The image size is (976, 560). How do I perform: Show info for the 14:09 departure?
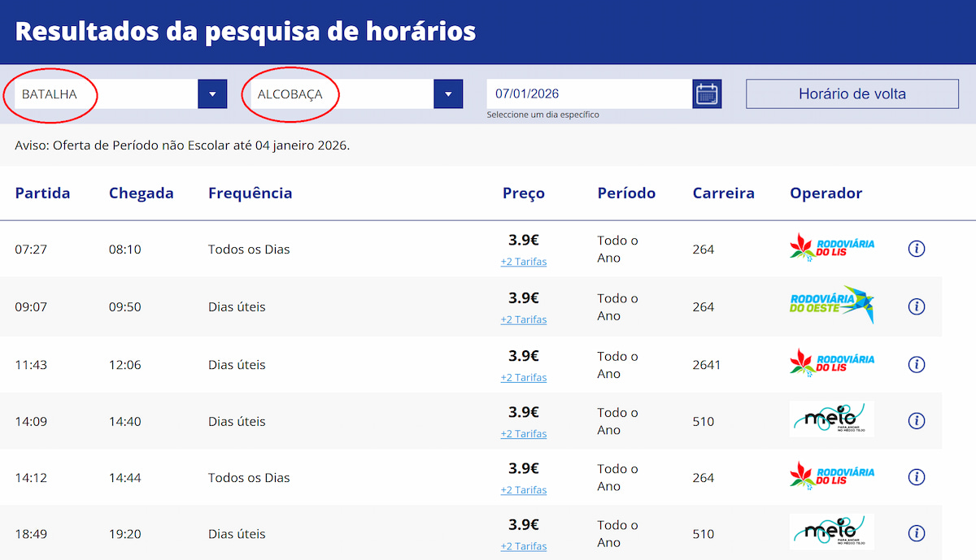(916, 421)
